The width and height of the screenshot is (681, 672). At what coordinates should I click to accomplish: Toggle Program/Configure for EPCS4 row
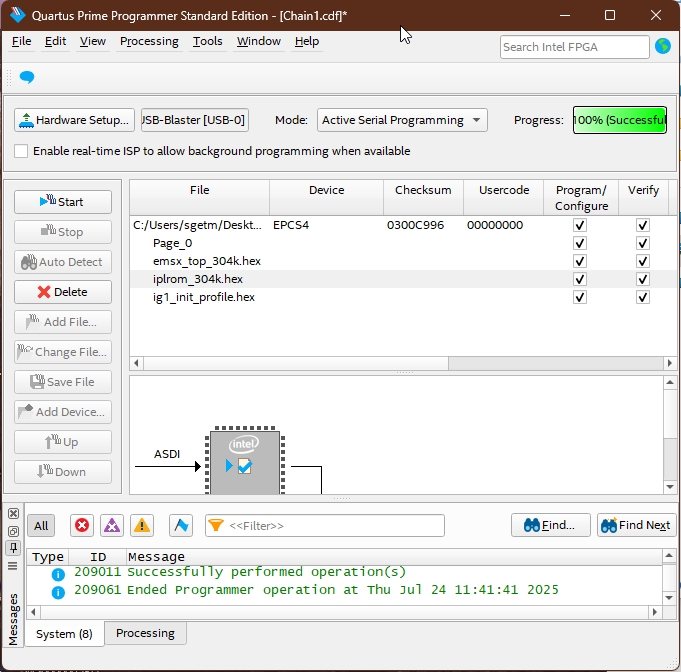pyautogui.click(x=580, y=225)
